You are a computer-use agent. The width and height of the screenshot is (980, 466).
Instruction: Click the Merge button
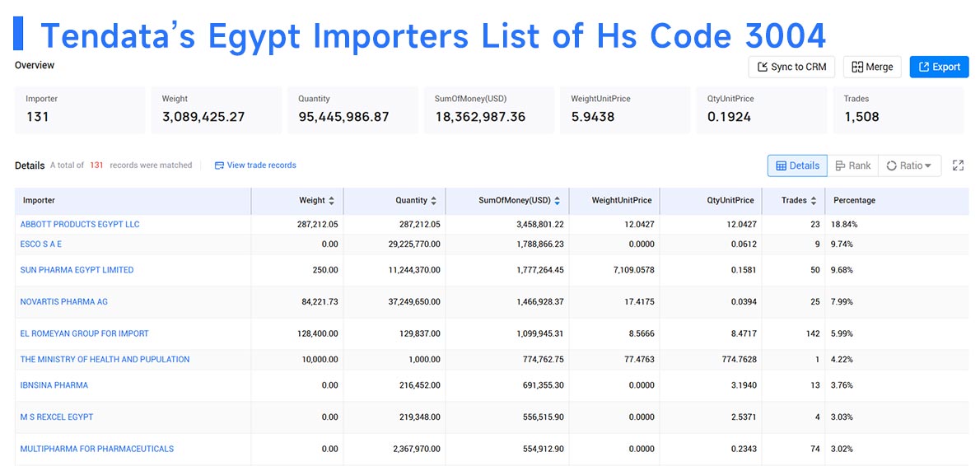pyautogui.click(x=872, y=67)
